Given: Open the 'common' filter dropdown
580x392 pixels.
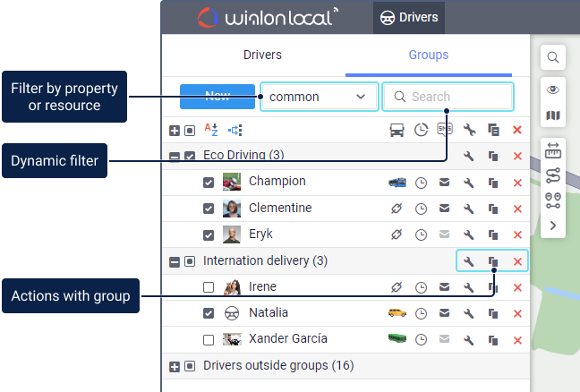Looking at the screenshot, I should (319, 97).
